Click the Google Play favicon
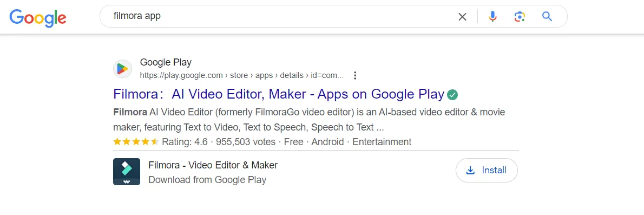644x215 pixels. pos(122,69)
